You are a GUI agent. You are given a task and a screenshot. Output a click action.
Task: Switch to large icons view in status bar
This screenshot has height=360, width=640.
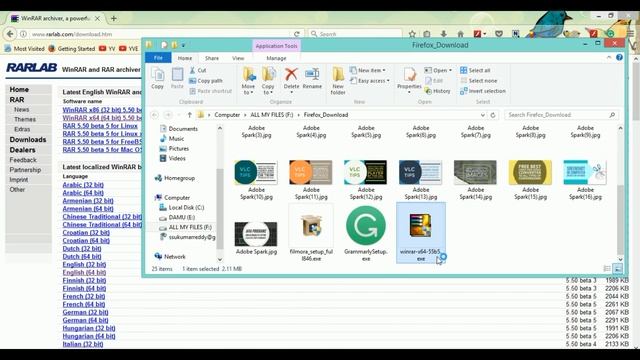point(618,269)
